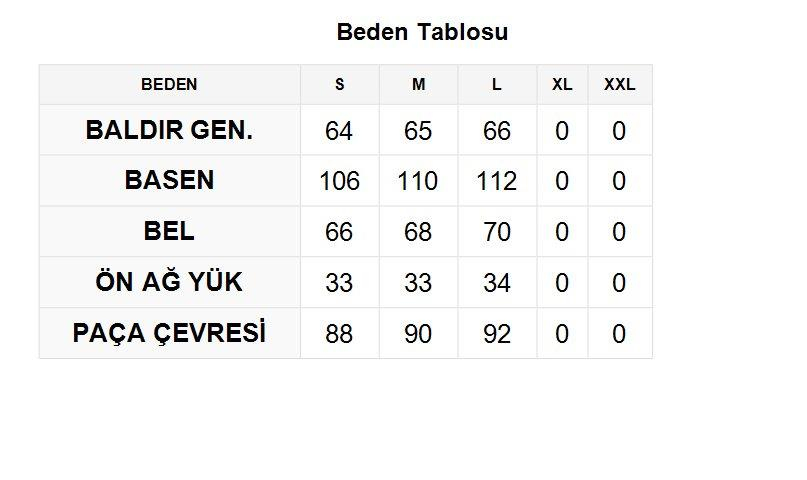Viewport: 807px width, 480px height.
Task: Select the PAÇA ÇEVRESİ value 90
Action: 418,334
